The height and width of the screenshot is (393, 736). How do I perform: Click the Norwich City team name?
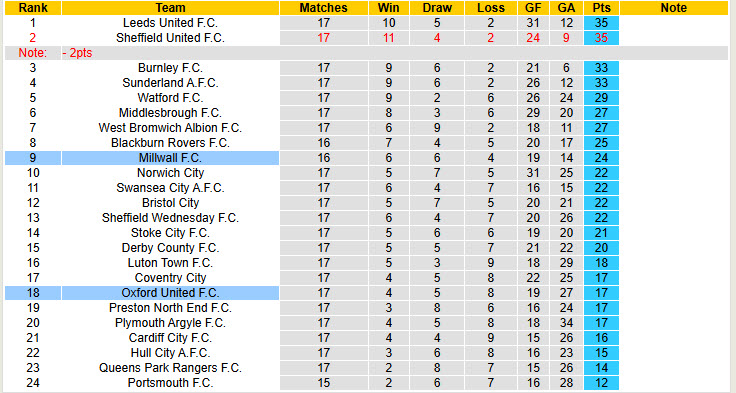pyautogui.click(x=170, y=173)
